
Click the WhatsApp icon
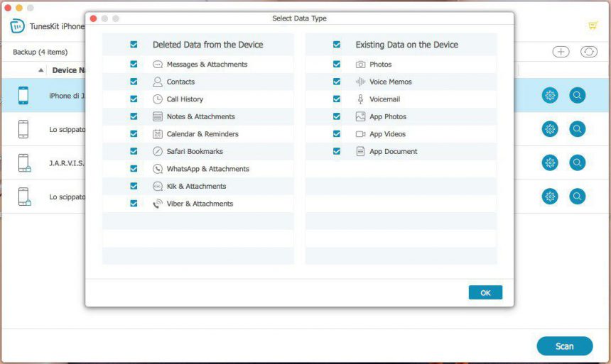[158, 169]
